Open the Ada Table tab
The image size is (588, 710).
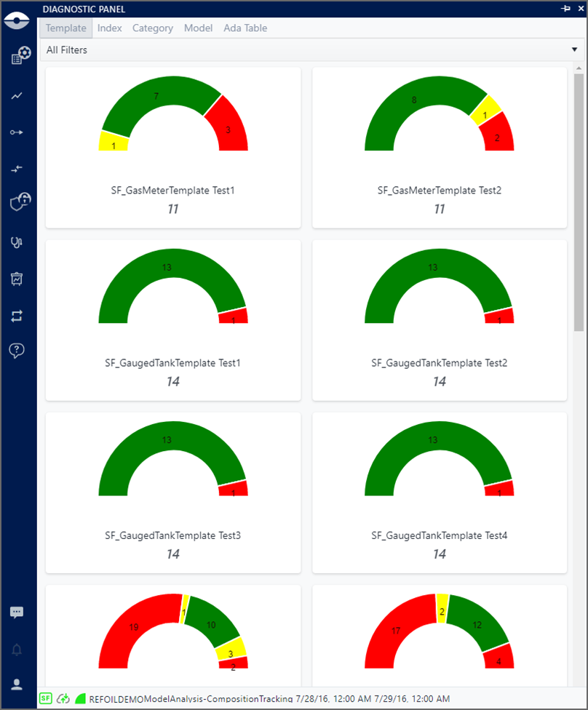(x=245, y=28)
